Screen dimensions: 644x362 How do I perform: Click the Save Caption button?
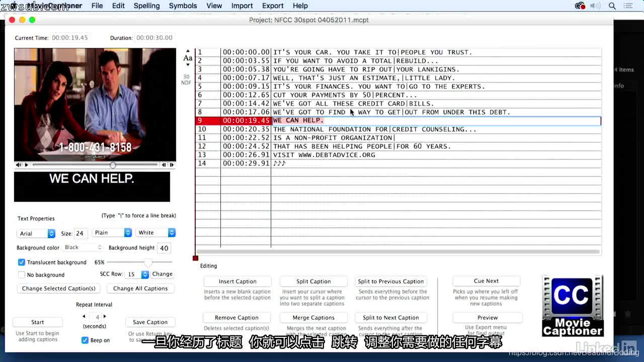click(150, 322)
